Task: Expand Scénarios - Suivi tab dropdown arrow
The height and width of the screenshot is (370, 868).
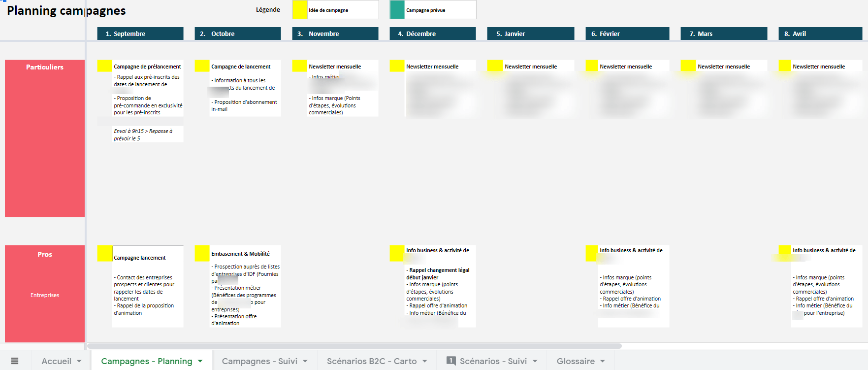Action: point(535,361)
